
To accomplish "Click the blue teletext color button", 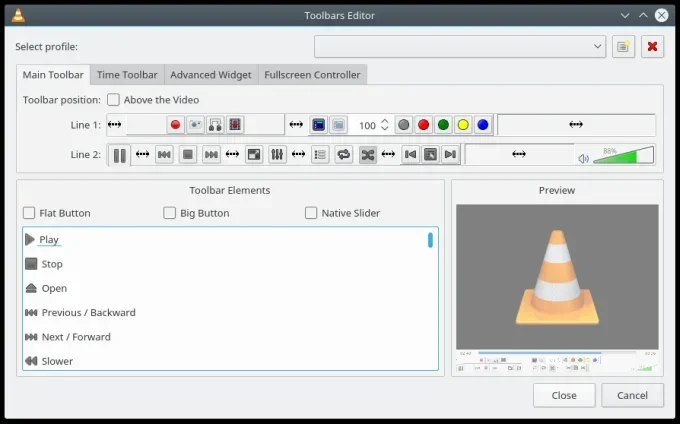I will 483,125.
